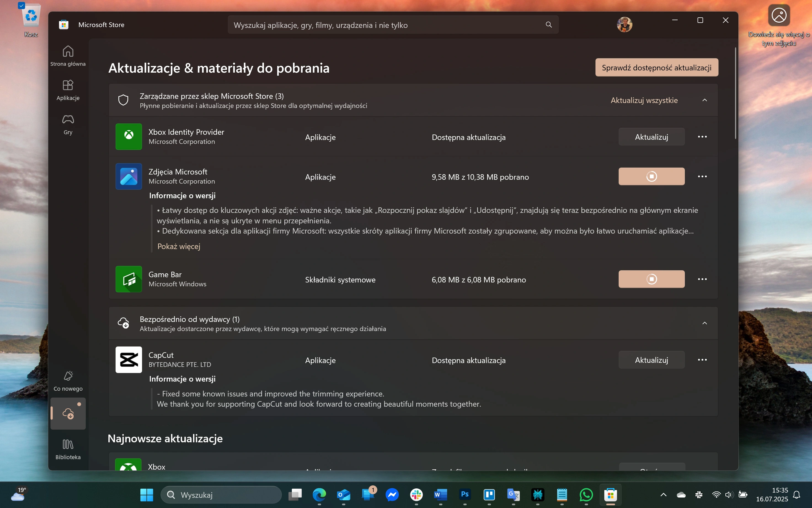Open more options for Game Bar
Viewport: 812px width, 508px height.
pos(702,279)
